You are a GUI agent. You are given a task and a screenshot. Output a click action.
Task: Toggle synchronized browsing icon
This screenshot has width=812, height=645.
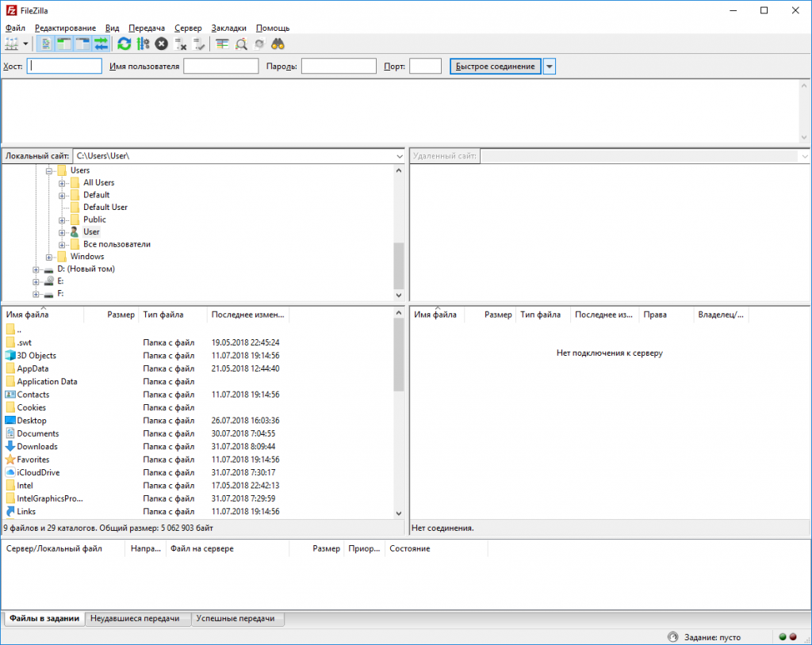[259, 44]
